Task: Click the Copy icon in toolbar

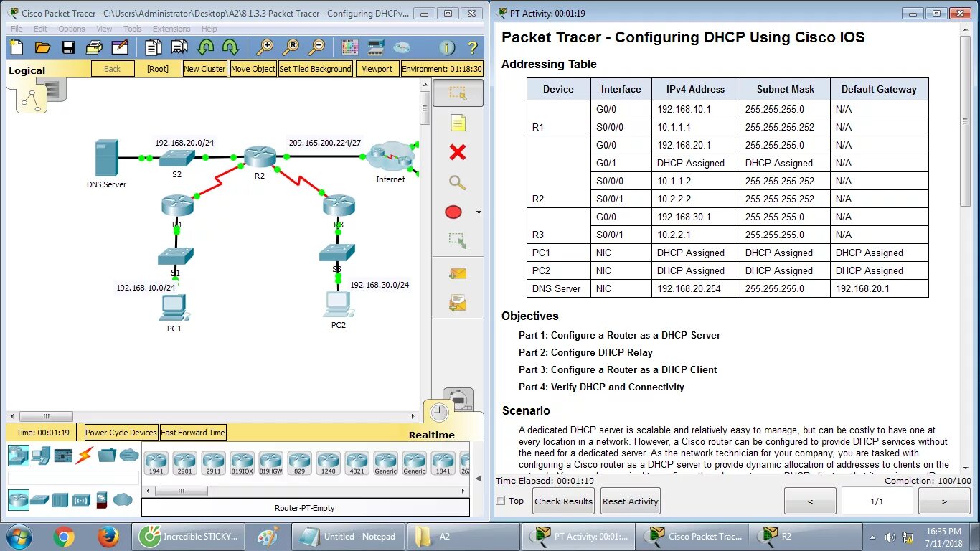Action: 154,47
